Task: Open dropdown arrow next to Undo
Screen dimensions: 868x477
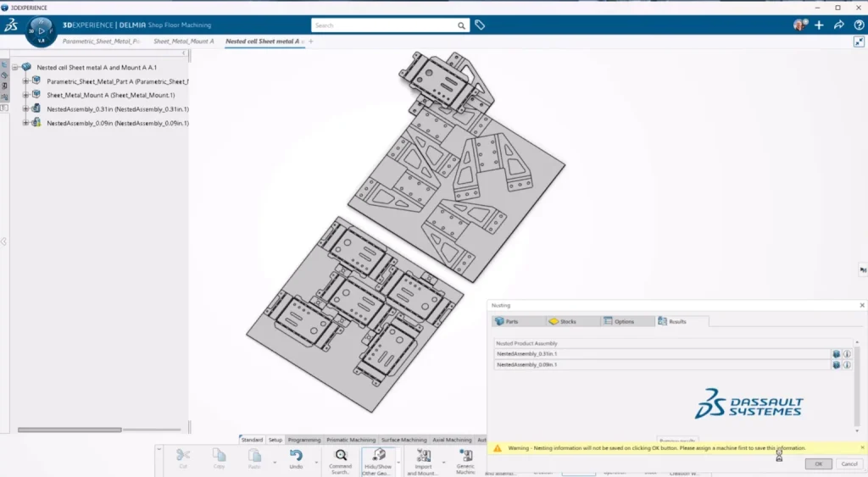Action: [317, 462]
